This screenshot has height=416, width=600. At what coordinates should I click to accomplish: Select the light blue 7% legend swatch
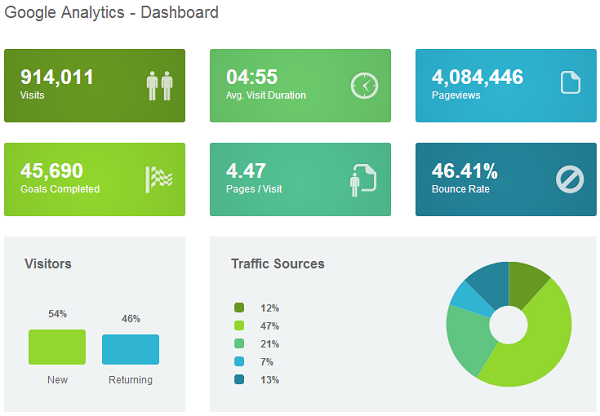click(x=239, y=362)
